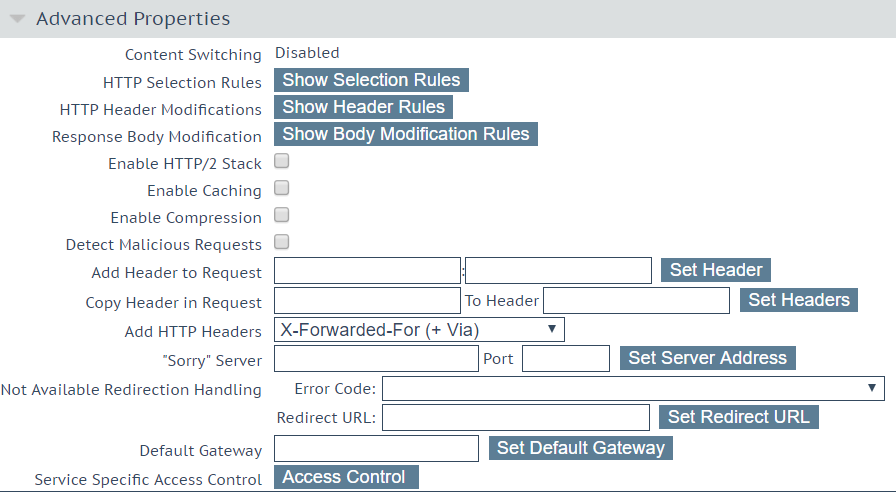Show Body Modification Rules

[406, 134]
